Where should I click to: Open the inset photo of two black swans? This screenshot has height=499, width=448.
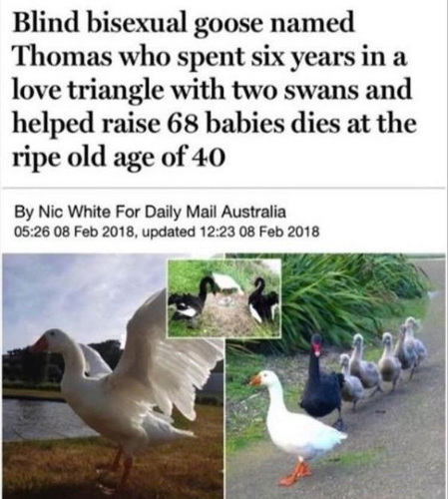224,298
